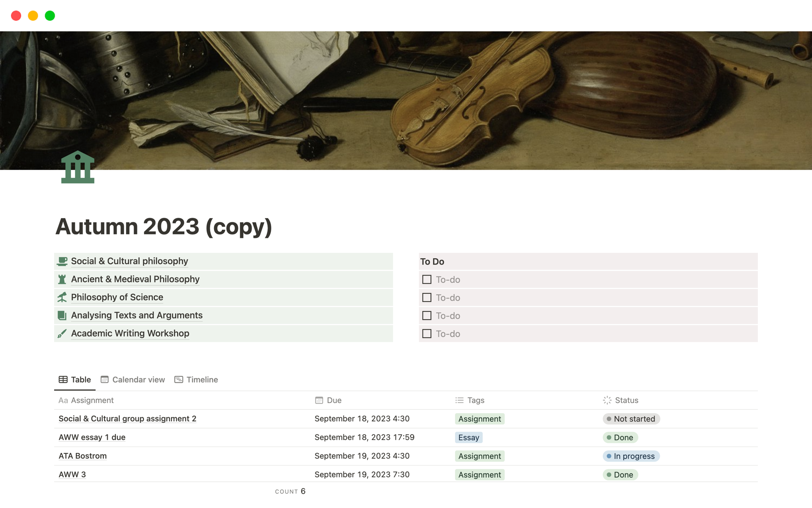Toggle the first To-do checkbox

click(x=427, y=279)
